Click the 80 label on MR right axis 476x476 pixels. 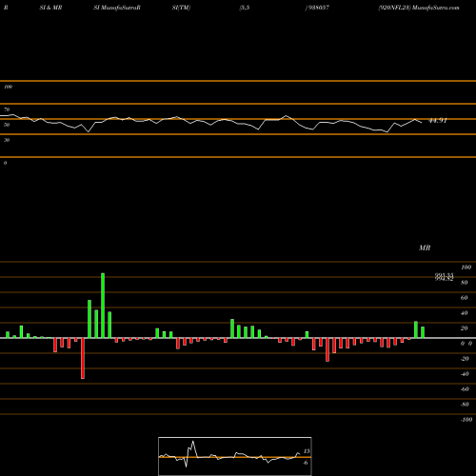[465, 283]
